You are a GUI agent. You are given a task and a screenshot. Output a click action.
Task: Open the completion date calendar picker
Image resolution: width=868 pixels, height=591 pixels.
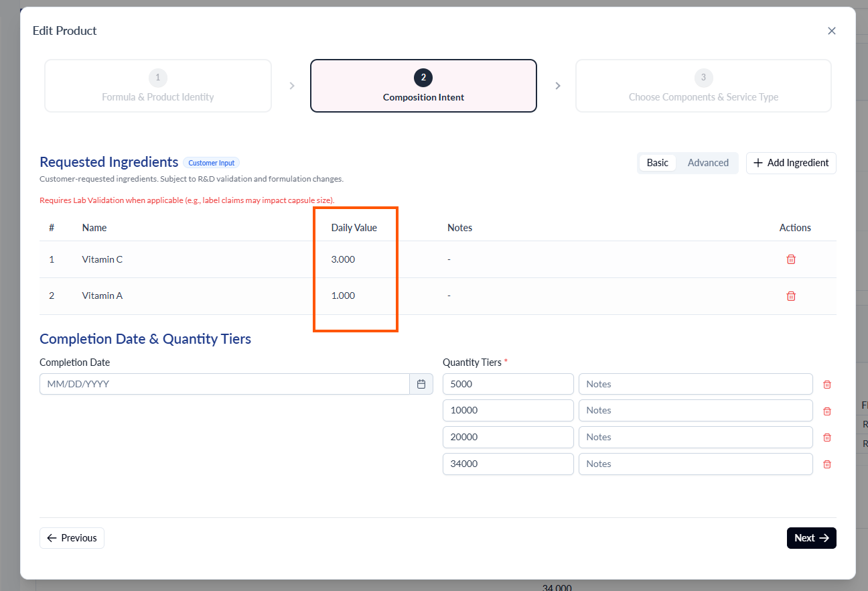coord(421,384)
